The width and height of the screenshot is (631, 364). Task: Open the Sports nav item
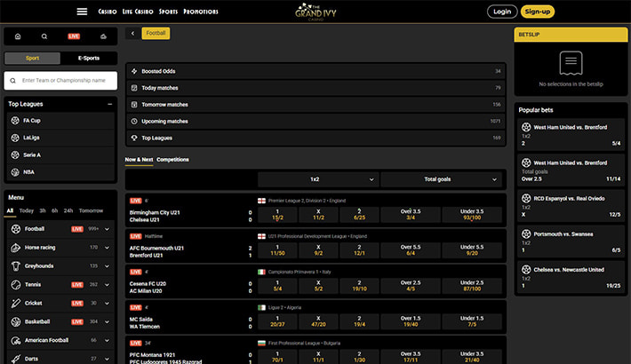point(168,12)
